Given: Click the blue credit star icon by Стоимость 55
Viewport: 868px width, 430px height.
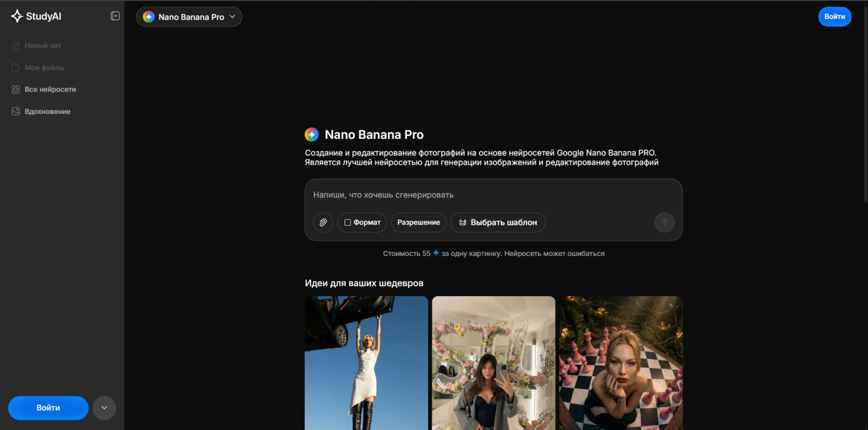Looking at the screenshot, I should pos(436,253).
